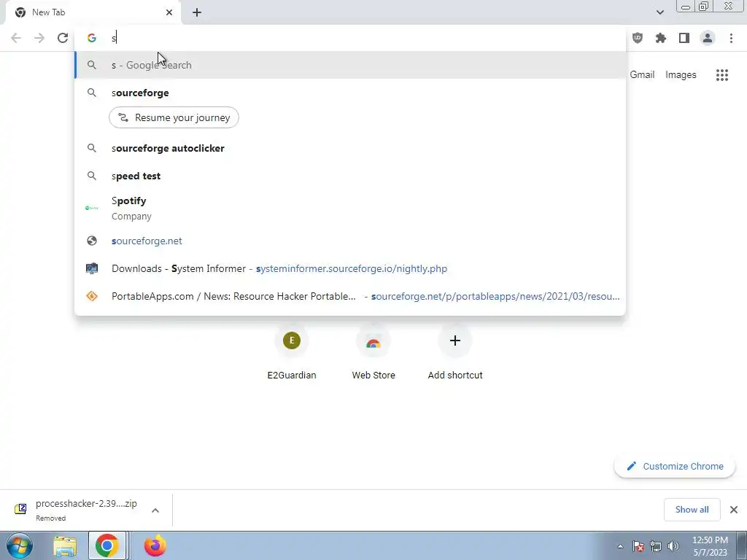Viewport: 747px width, 560px height.
Task: Open a new tab with plus button
Action: (197, 12)
